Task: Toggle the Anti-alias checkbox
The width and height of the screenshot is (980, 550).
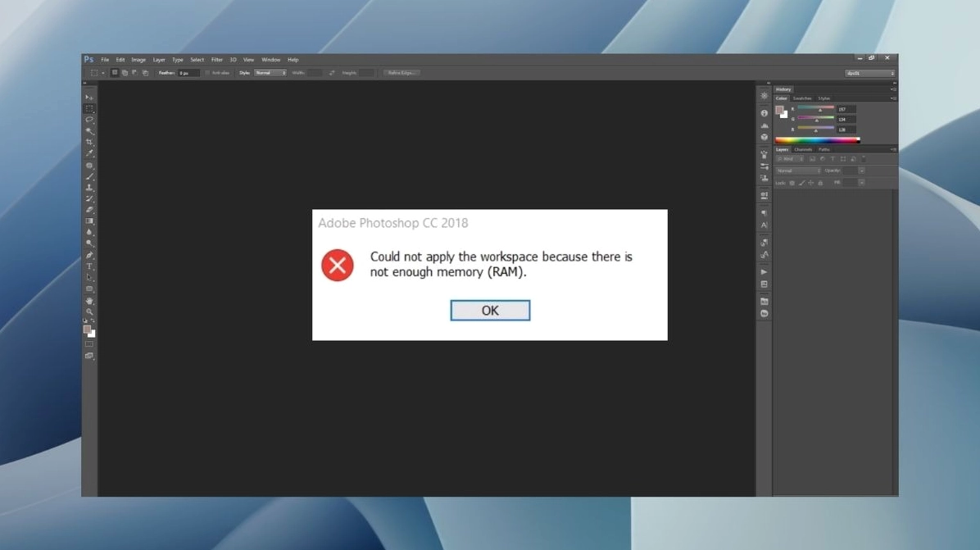Action: (x=208, y=73)
